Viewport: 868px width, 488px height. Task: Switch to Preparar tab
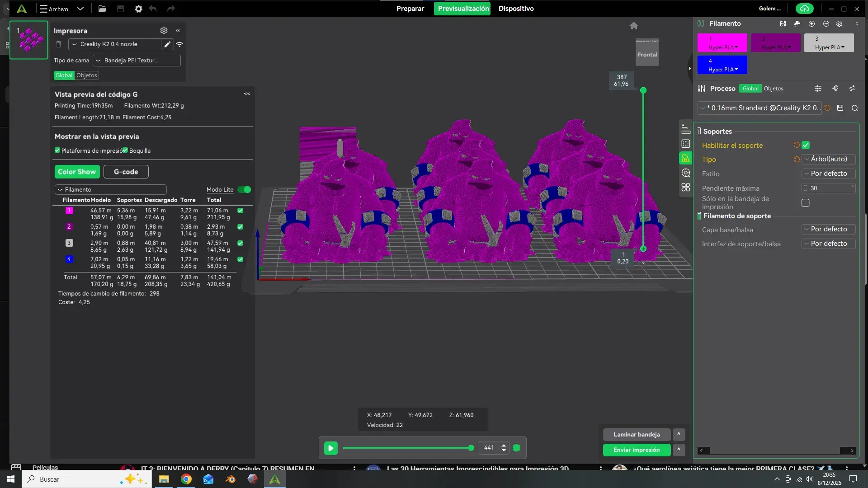(410, 9)
